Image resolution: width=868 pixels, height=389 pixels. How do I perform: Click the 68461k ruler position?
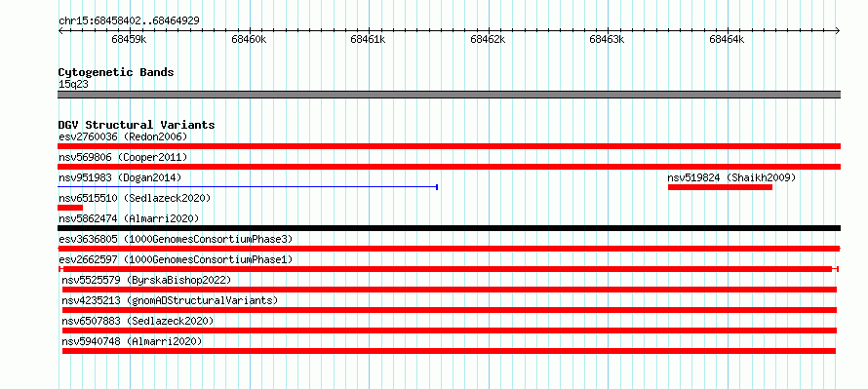(368, 39)
